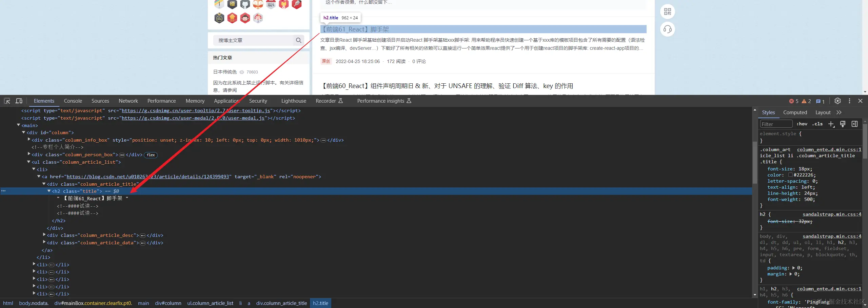Open the DevTools three-dot customize menu
Viewport: 868px width, 308px height.
[849, 101]
